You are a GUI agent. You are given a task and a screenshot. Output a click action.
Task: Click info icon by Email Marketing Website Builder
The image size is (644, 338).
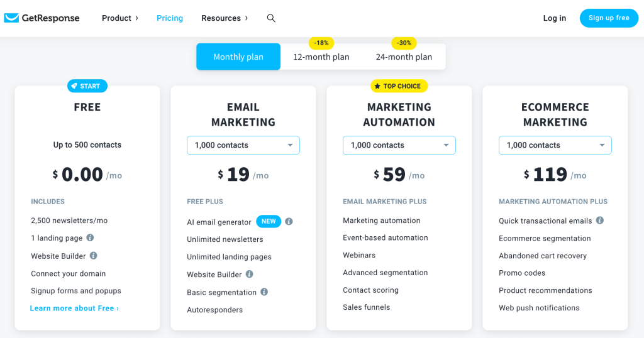click(250, 274)
